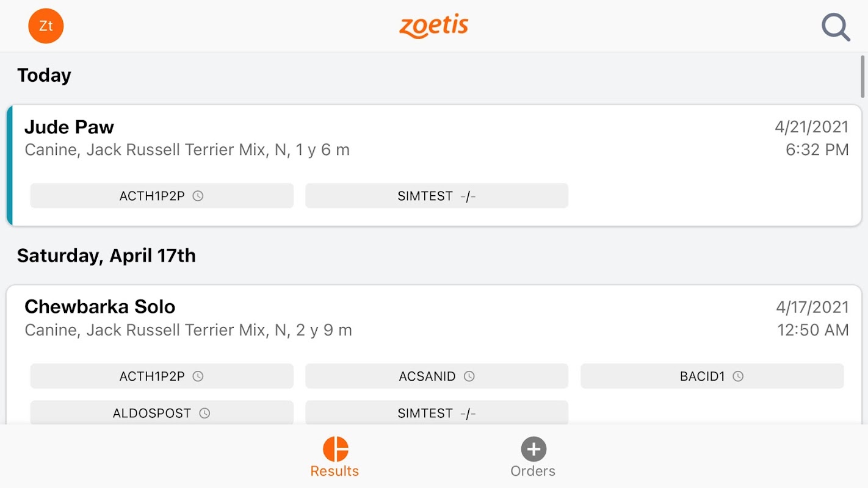The image size is (868, 488).
Task: Select the Results pie chart icon
Action: click(x=336, y=449)
